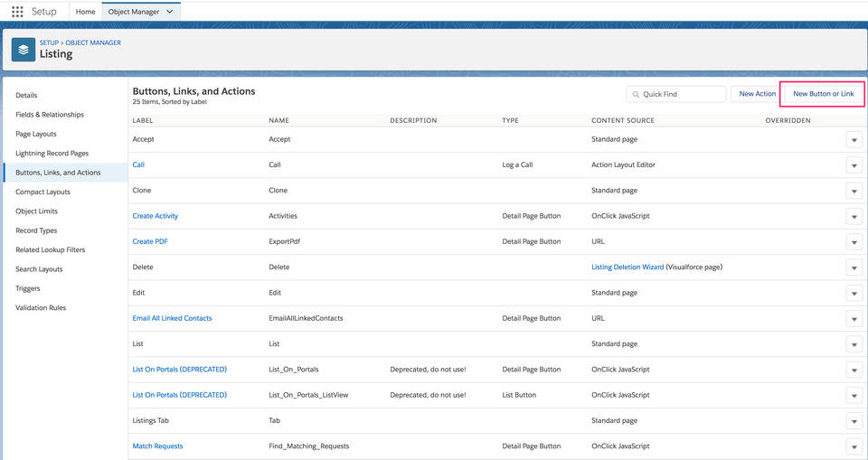Open row menu for Accept action
The image size is (868, 460).
point(854,140)
